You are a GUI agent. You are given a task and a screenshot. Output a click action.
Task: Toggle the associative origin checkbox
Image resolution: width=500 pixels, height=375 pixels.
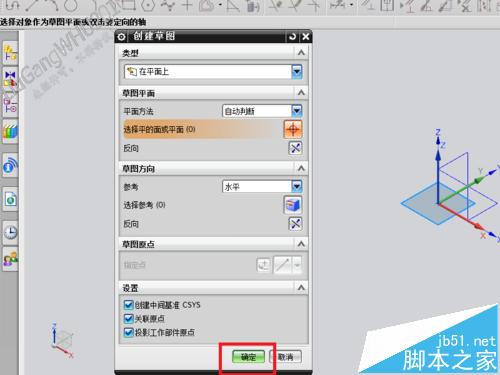pyautogui.click(x=128, y=318)
